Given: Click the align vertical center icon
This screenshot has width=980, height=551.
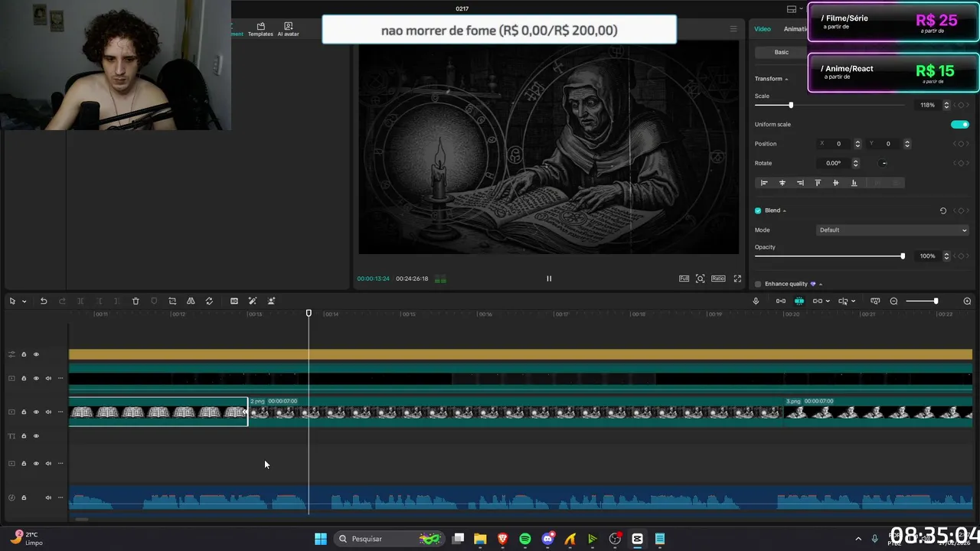Looking at the screenshot, I should tap(835, 183).
